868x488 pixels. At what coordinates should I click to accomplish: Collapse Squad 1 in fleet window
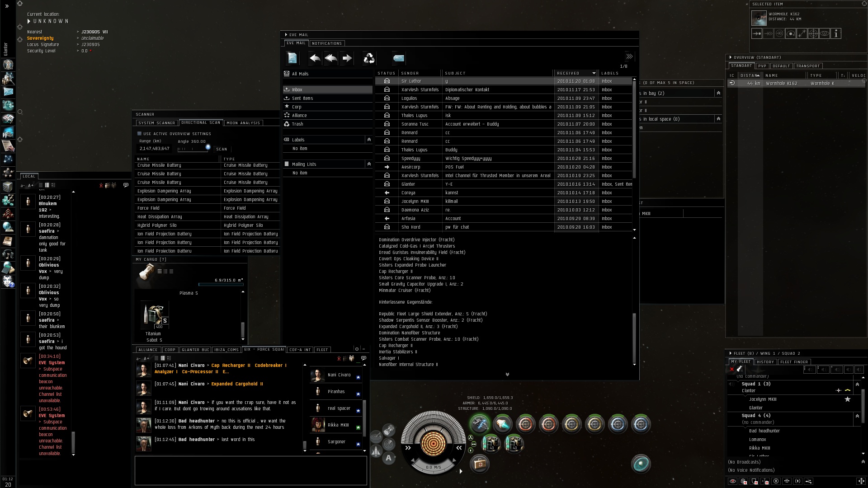[857, 384]
